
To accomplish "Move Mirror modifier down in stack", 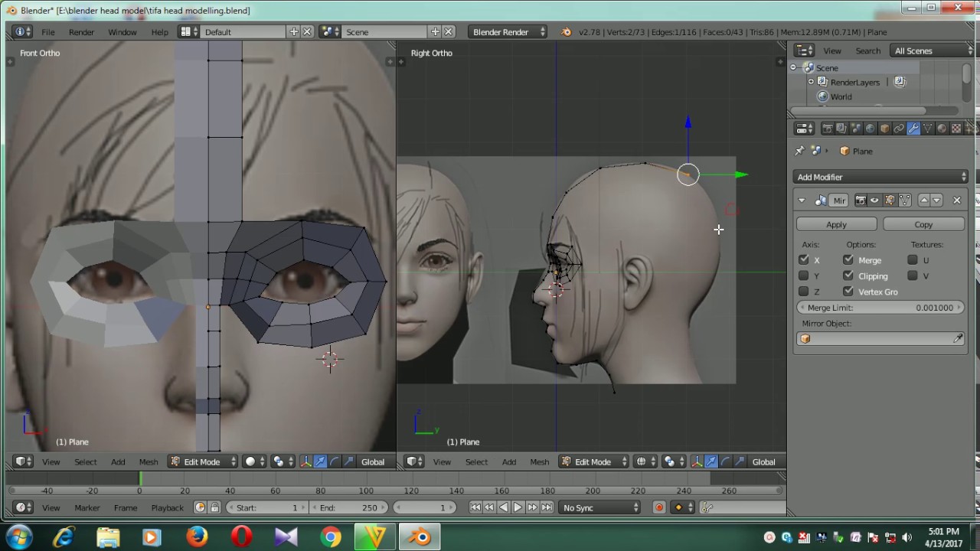I will pos(936,201).
